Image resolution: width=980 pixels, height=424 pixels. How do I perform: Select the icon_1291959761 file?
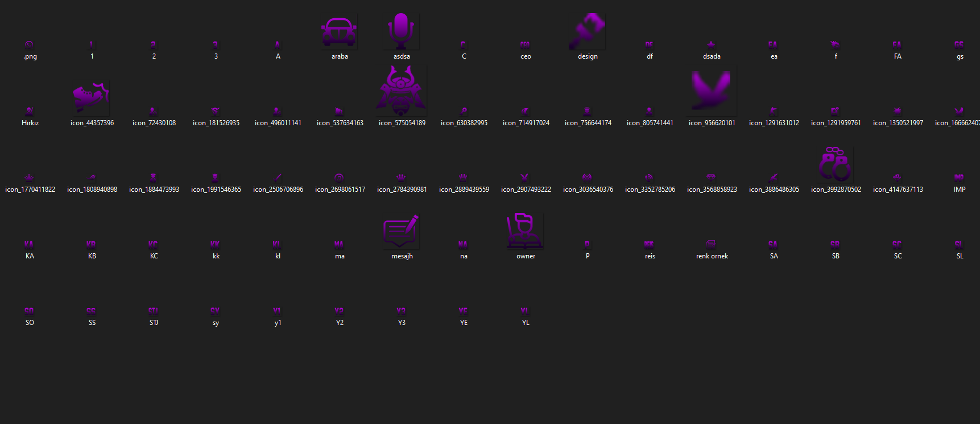pos(835,111)
